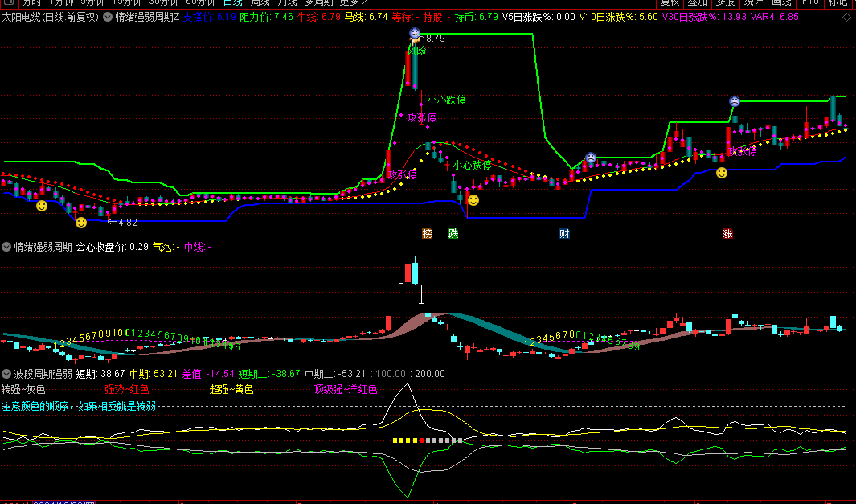This screenshot has width=856, height=504.
Task: Click the last gray square in marker row
Action: pyautogui.click(x=461, y=440)
